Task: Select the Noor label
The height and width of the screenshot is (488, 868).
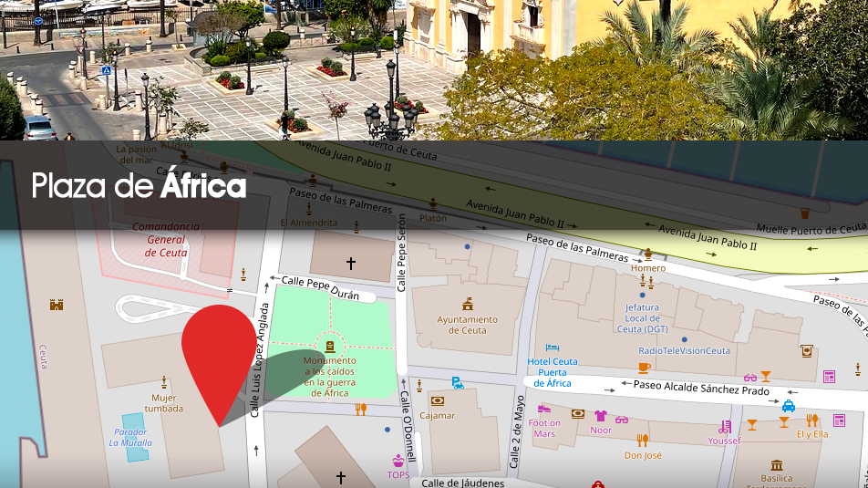Action: click(601, 431)
